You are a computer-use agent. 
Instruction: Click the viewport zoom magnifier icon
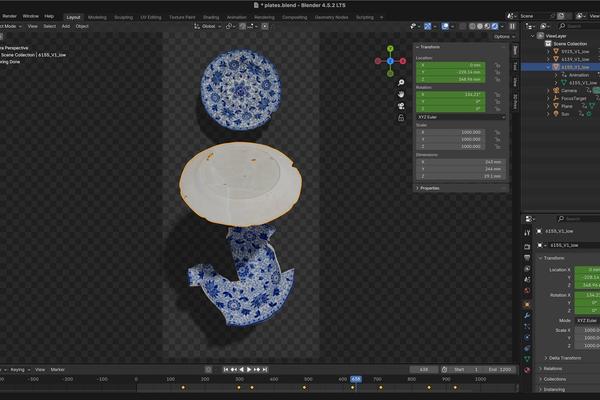[401, 82]
